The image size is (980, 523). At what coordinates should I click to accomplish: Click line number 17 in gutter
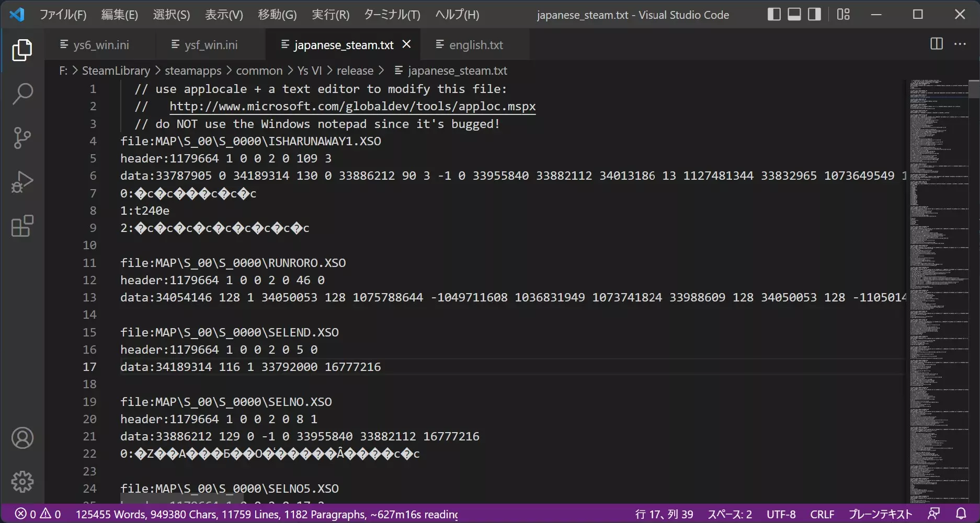(89, 367)
